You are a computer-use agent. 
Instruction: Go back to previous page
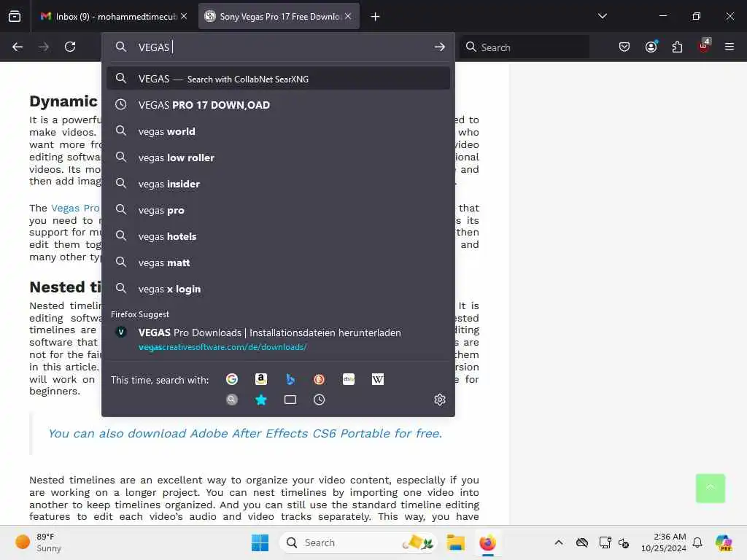pos(18,47)
